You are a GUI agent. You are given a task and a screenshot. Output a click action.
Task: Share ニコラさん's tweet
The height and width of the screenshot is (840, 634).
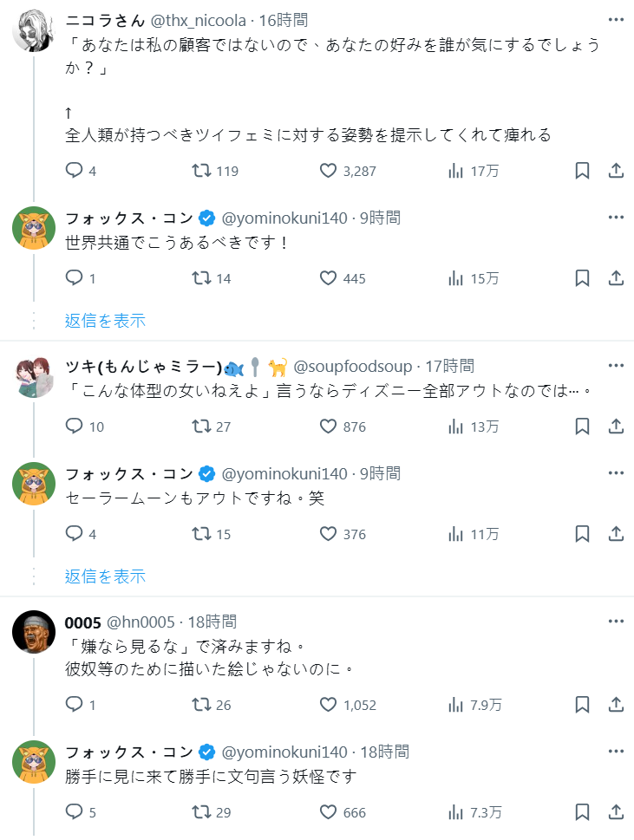616,171
